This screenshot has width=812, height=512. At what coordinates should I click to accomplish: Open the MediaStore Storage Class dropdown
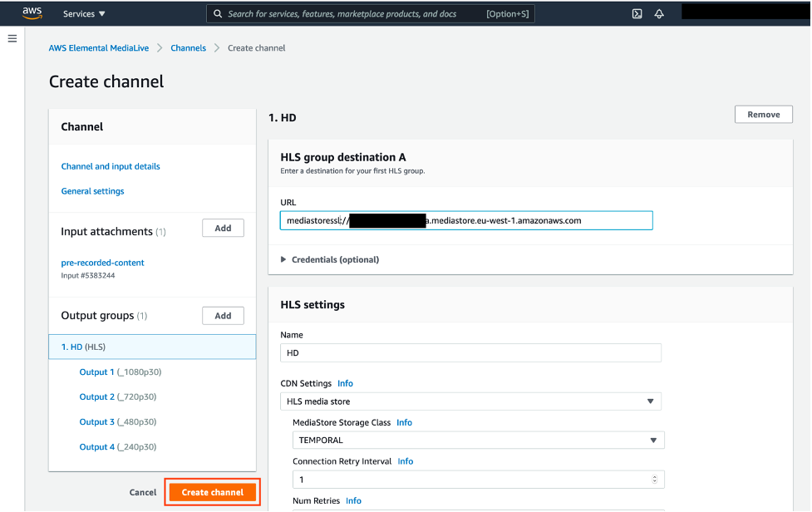click(478, 440)
